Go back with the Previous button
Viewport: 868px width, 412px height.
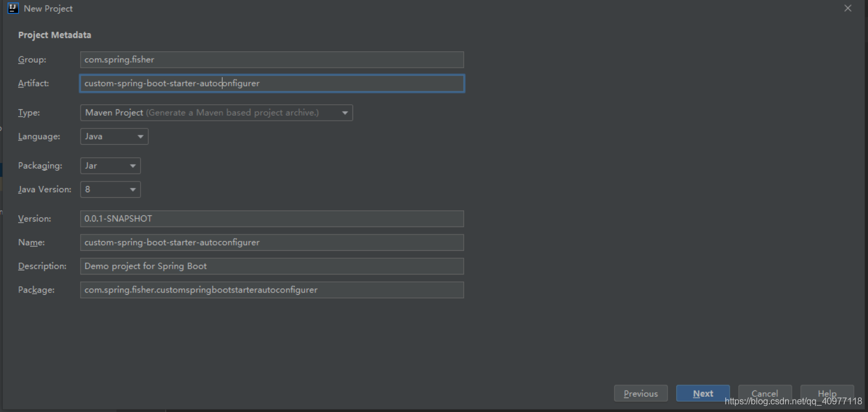(x=641, y=393)
